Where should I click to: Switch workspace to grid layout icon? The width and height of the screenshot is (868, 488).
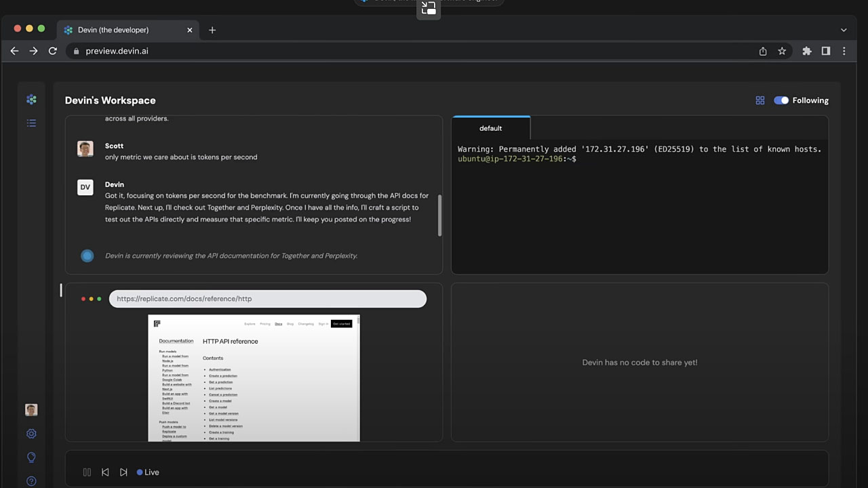760,100
